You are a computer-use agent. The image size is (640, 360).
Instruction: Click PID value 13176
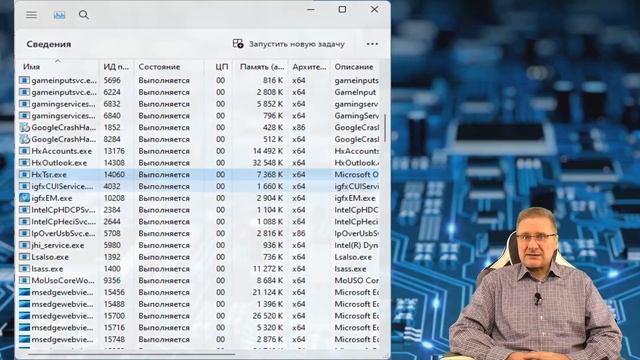pyautogui.click(x=114, y=151)
